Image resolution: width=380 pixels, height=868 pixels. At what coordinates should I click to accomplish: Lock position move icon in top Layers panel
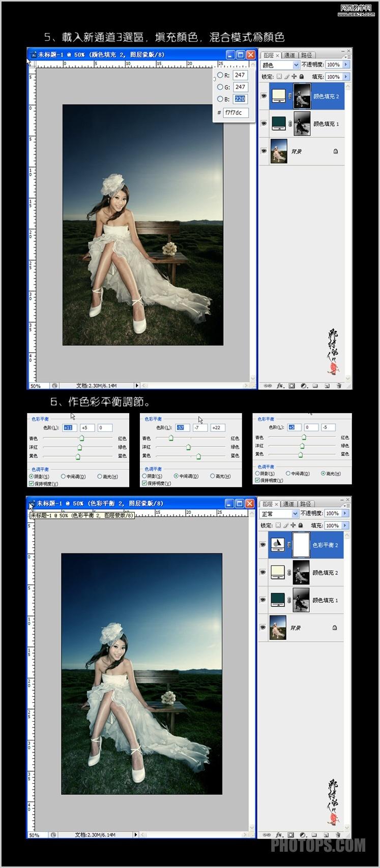point(294,77)
